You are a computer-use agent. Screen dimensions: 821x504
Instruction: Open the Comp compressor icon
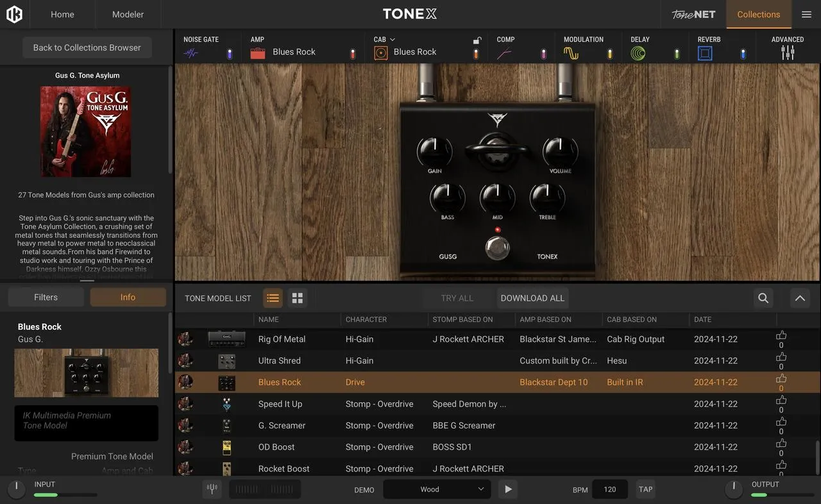[x=504, y=53]
